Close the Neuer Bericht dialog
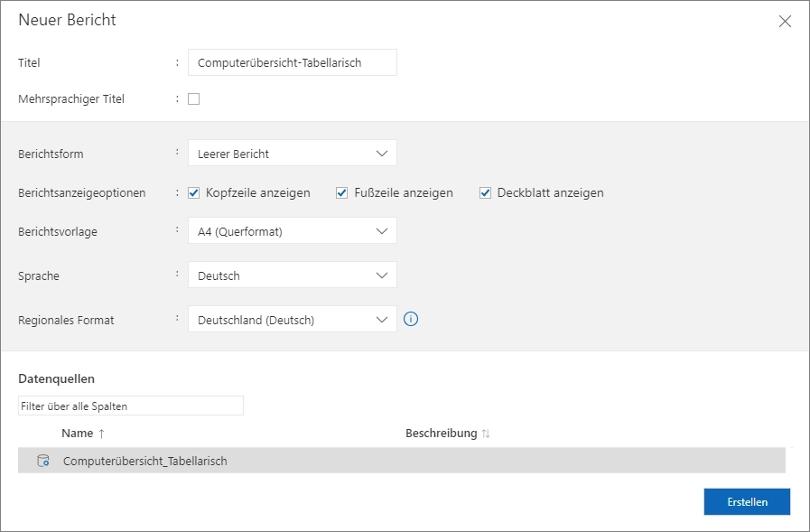The height and width of the screenshot is (532, 810). click(784, 22)
